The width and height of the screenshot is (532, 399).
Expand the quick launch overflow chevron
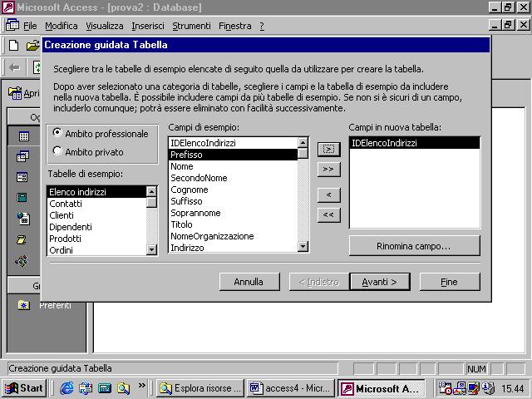142,386
